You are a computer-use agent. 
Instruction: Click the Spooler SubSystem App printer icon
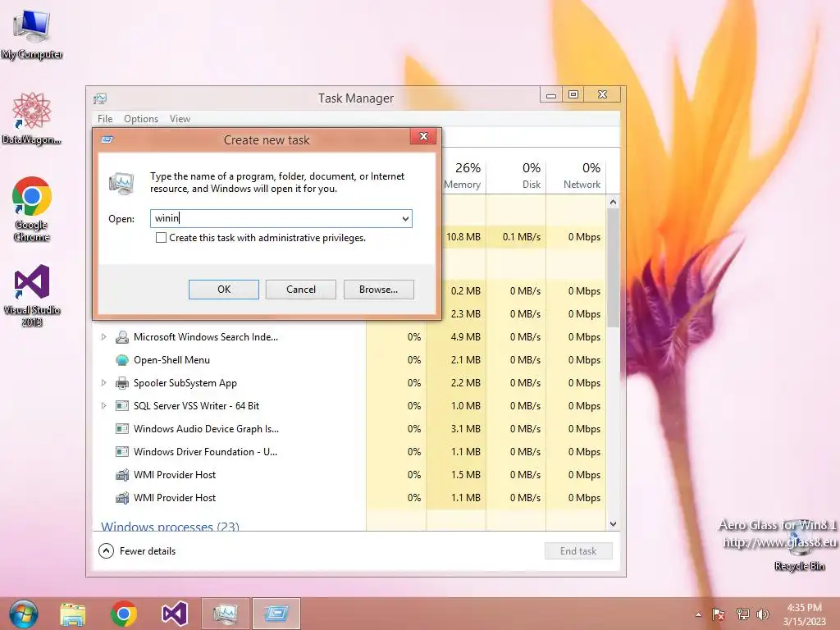click(x=122, y=383)
